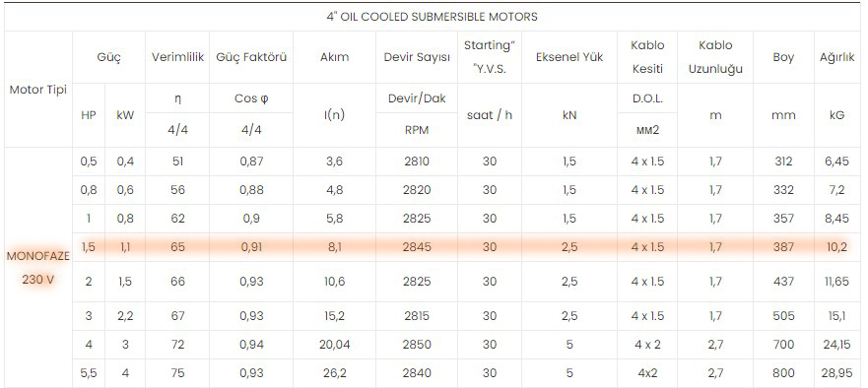
Task: Select the 'Akım' column header
Action: (x=334, y=57)
